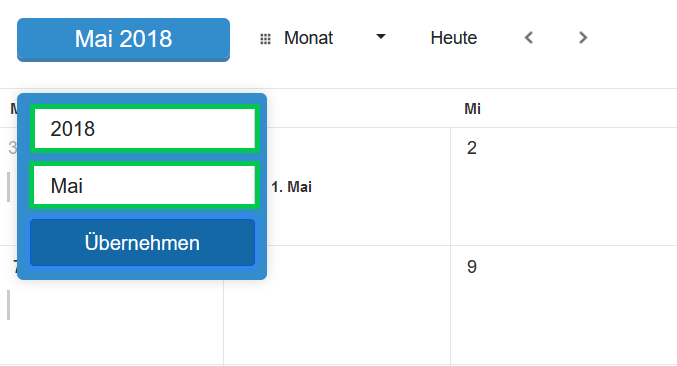Open the Mai month selector
Image resolution: width=677 pixels, height=366 pixels.
point(144,186)
